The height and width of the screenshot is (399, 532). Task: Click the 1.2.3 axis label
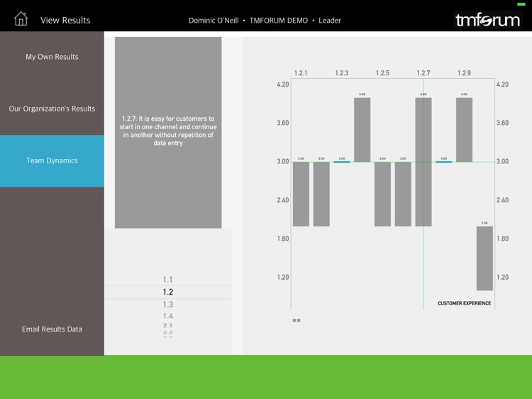pos(342,73)
